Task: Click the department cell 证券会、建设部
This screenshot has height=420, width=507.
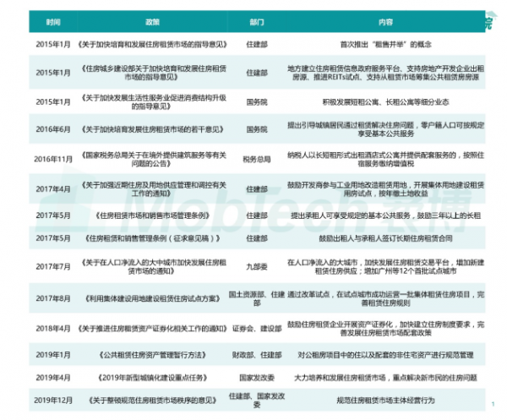Action: (x=257, y=329)
